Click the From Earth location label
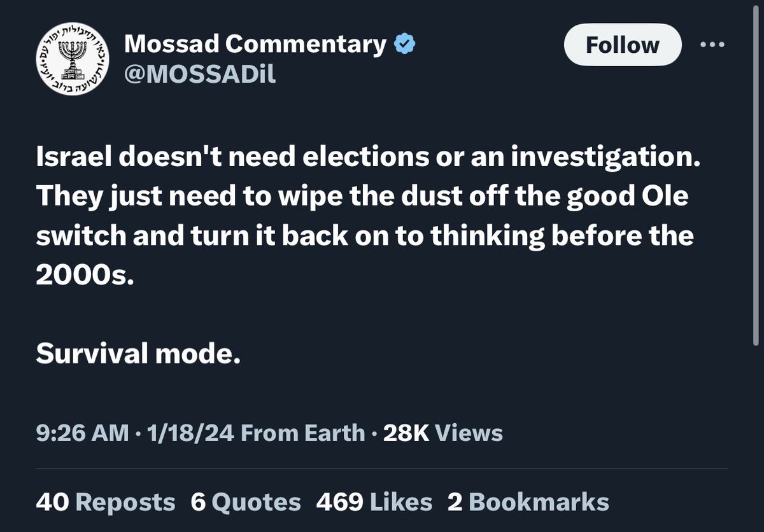Image resolution: width=764 pixels, height=532 pixels. (x=303, y=433)
